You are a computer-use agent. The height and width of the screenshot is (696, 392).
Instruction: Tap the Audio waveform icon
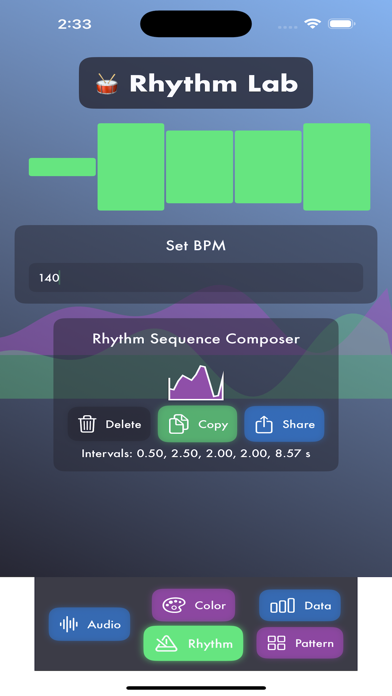pyautogui.click(x=69, y=624)
